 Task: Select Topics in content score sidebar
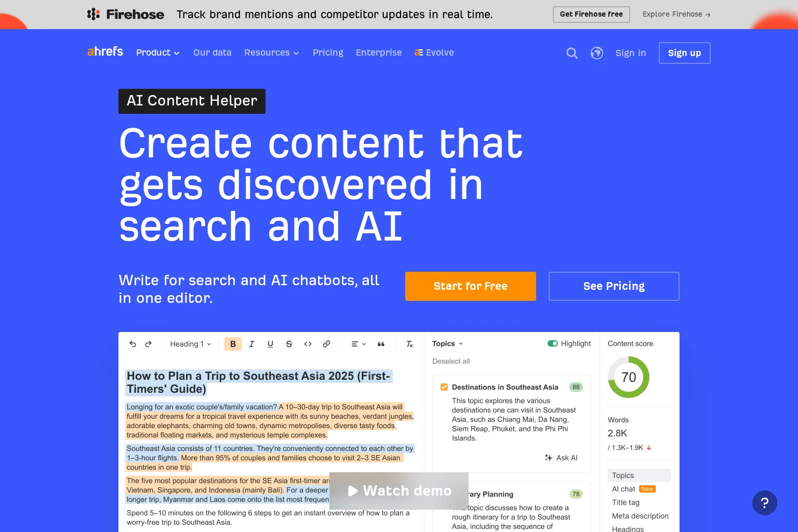point(640,475)
